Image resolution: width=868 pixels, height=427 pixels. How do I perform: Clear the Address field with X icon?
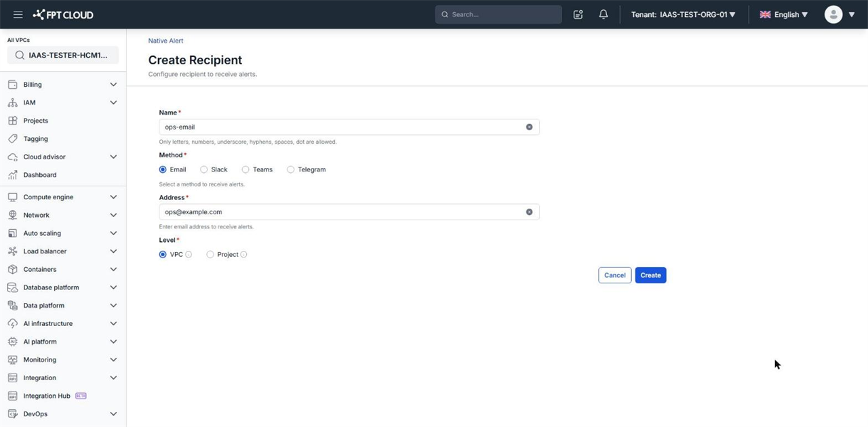(529, 212)
